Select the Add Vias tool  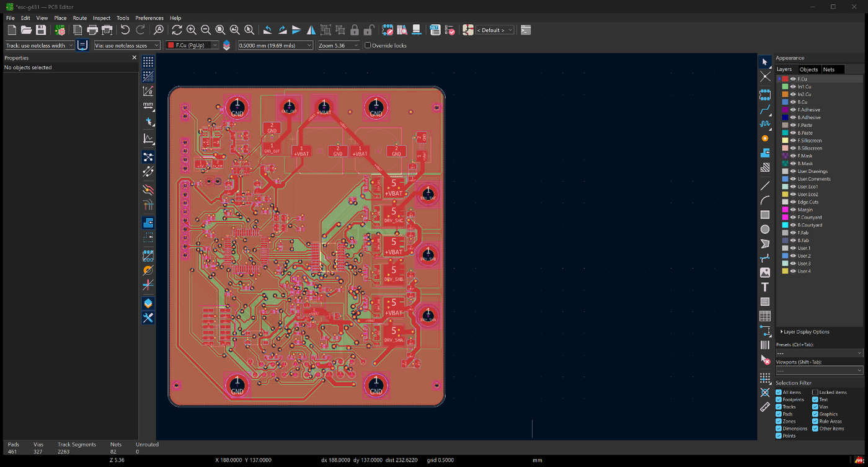[765, 138]
